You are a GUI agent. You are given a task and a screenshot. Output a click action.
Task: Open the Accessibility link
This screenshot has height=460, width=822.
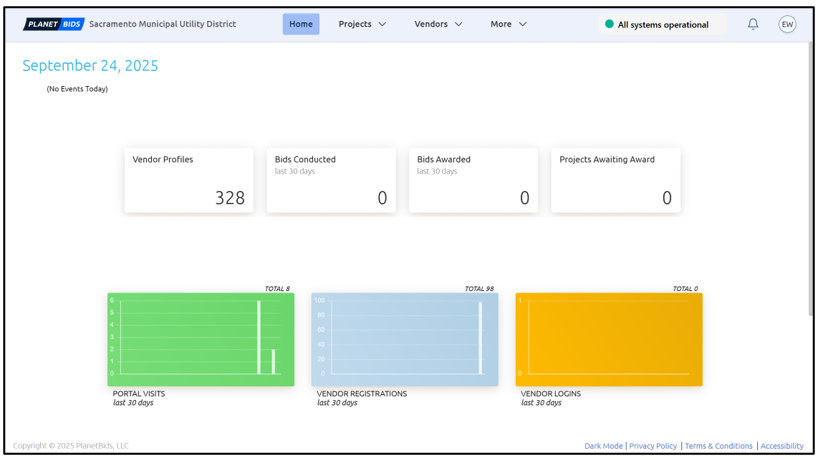pos(781,446)
